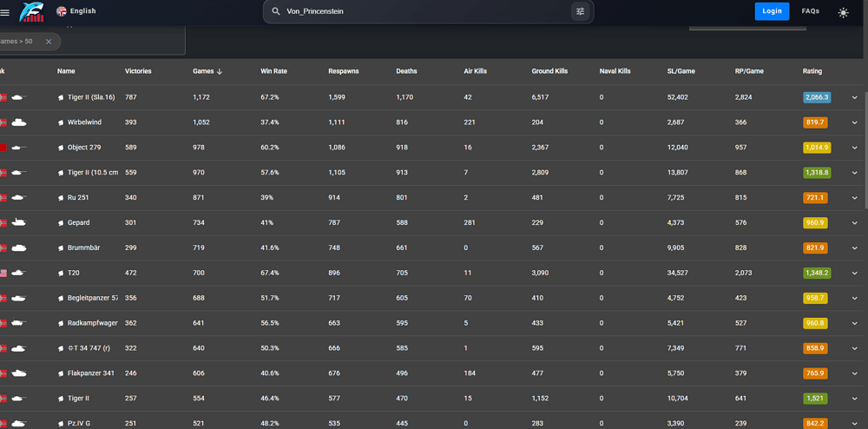Sort the table by Win Rate

(273, 71)
